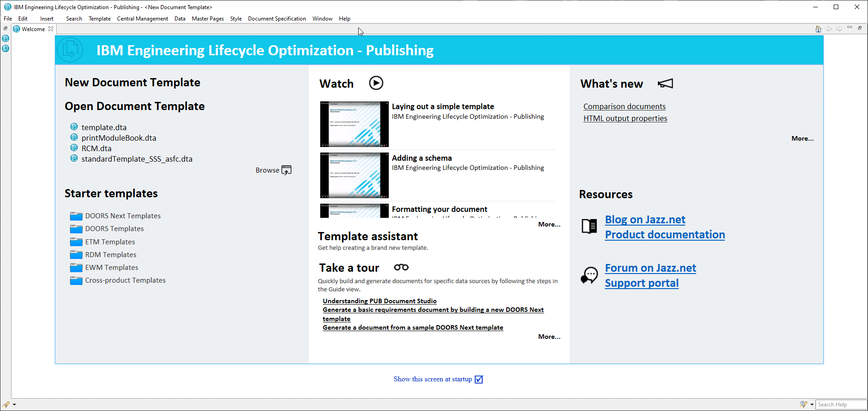Open the Central Management menu
Image resolution: width=868 pixels, height=411 pixels.
(143, 18)
